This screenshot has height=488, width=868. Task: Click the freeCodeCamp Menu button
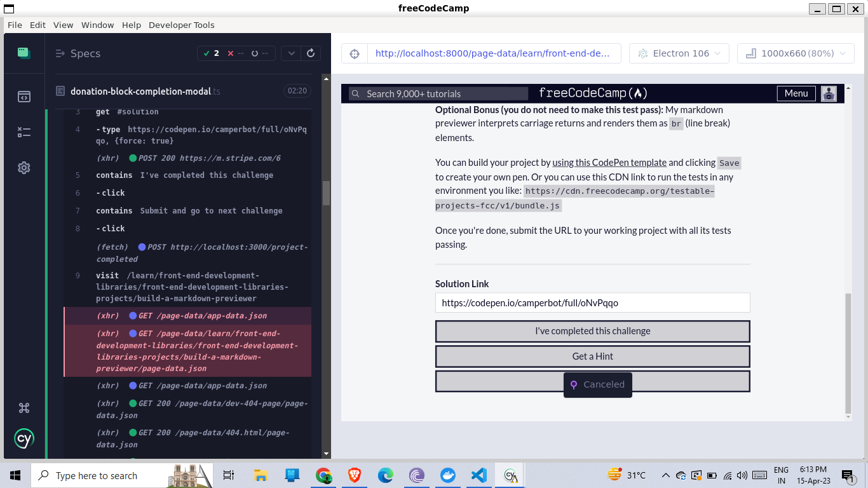click(796, 93)
